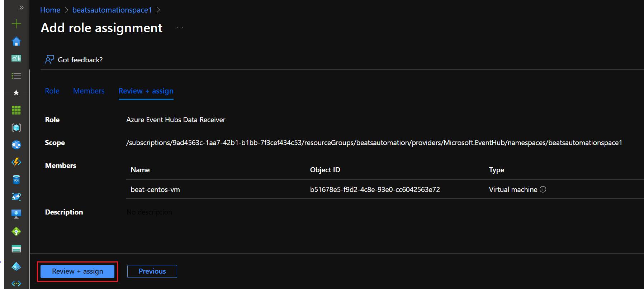Open Resource groups cube icon
Viewport: 644px width, 289px height.
(16, 127)
